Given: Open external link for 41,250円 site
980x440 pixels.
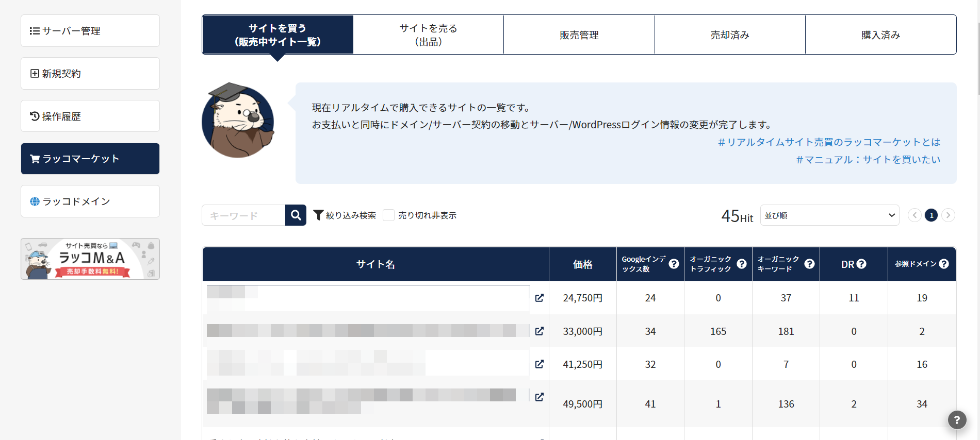Looking at the screenshot, I should (540, 364).
